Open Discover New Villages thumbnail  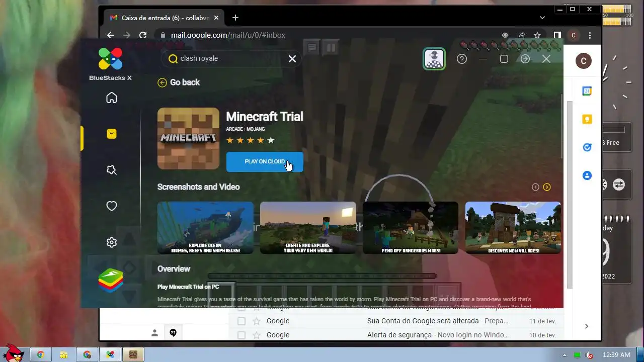tap(513, 228)
